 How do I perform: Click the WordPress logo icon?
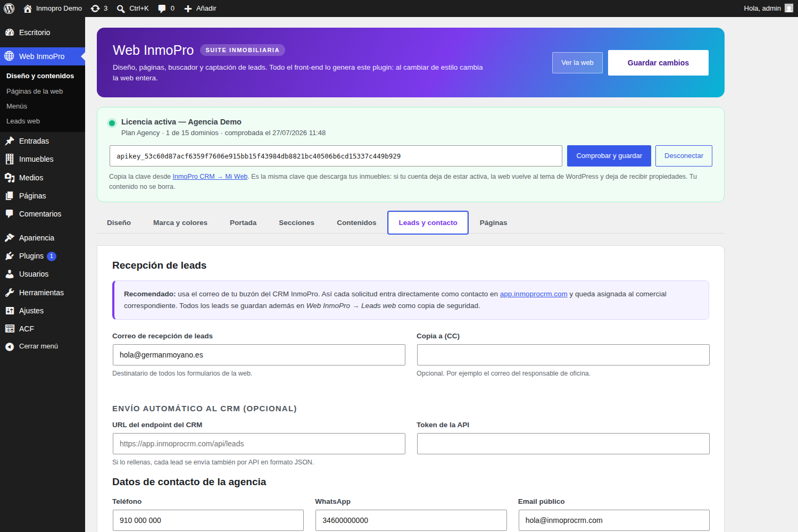click(9, 9)
